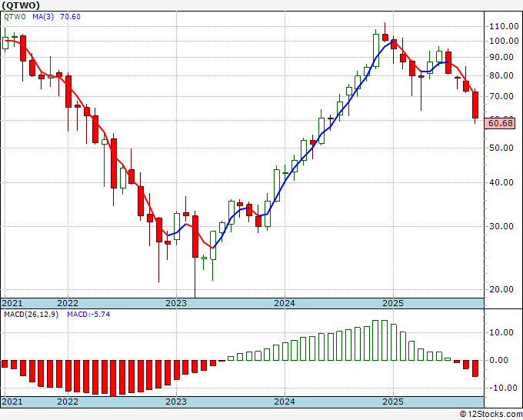Screen dimensions: 523x420
Task: Click 2022 on the price chart timeline
Action: coord(68,303)
